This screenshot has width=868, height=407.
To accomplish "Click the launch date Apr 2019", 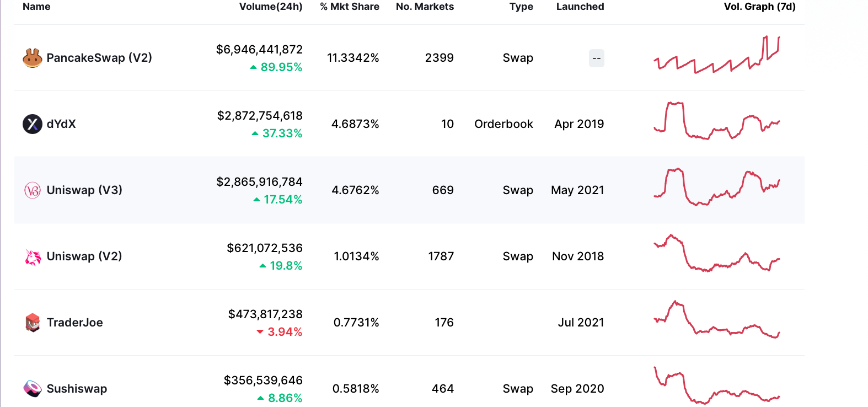I will pyautogui.click(x=579, y=124).
